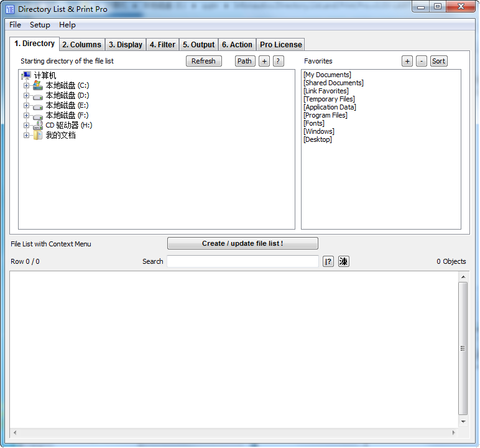This screenshot has height=448, width=480.
Task: Click the D: drive disk icon
Action: [38, 97]
